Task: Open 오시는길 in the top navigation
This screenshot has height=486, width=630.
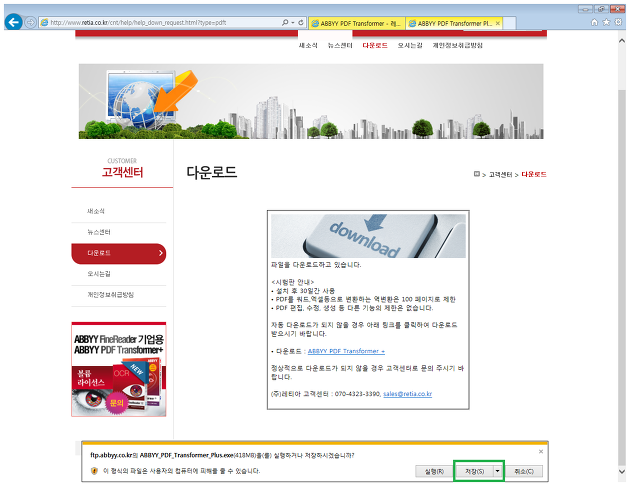Action: click(410, 45)
